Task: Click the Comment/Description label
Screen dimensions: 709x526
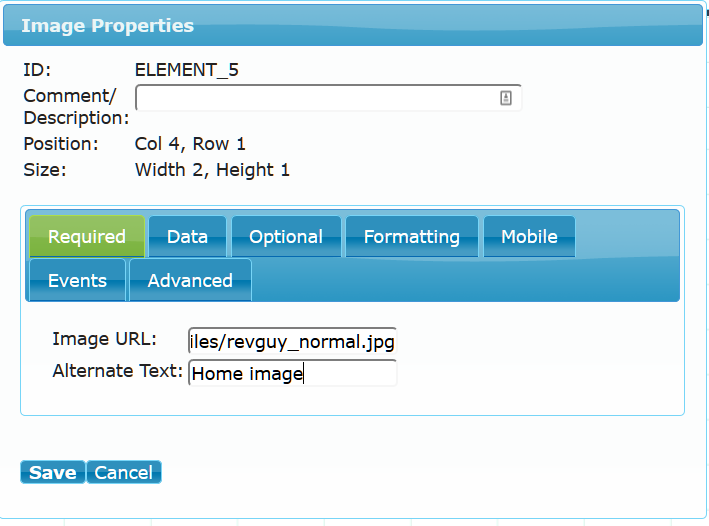Action: (x=76, y=107)
